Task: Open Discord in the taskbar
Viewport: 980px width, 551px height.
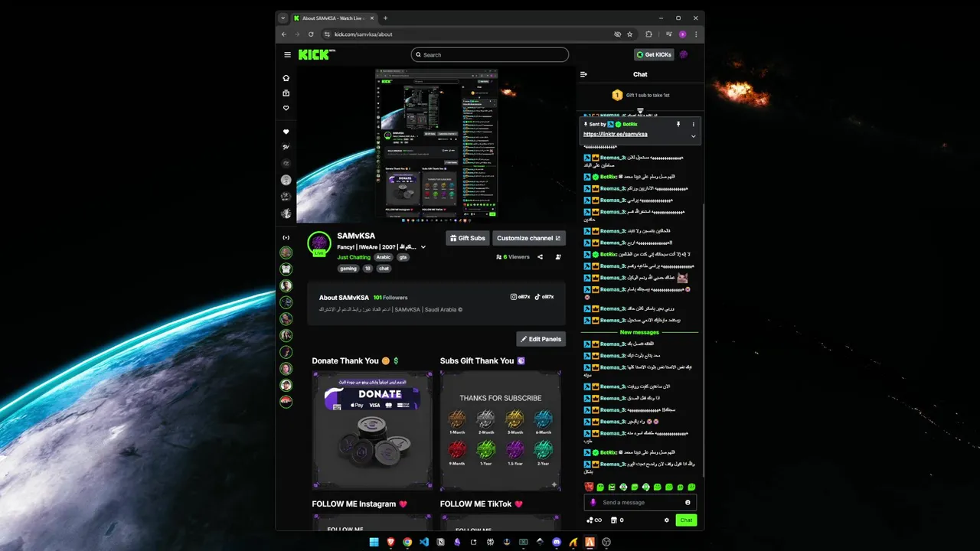Action: point(557,542)
